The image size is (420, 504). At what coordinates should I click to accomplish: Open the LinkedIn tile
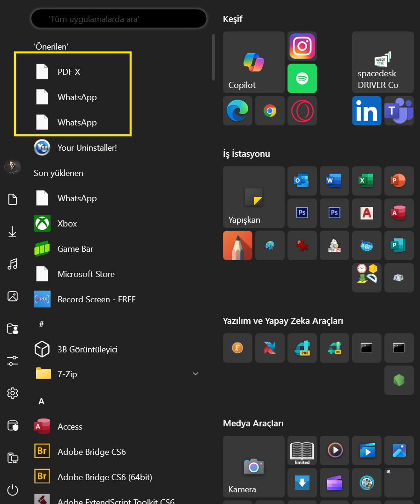(367, 111)
